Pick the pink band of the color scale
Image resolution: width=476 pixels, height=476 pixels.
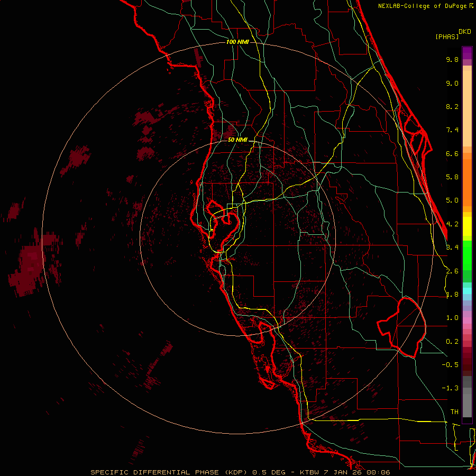point(467,321)
